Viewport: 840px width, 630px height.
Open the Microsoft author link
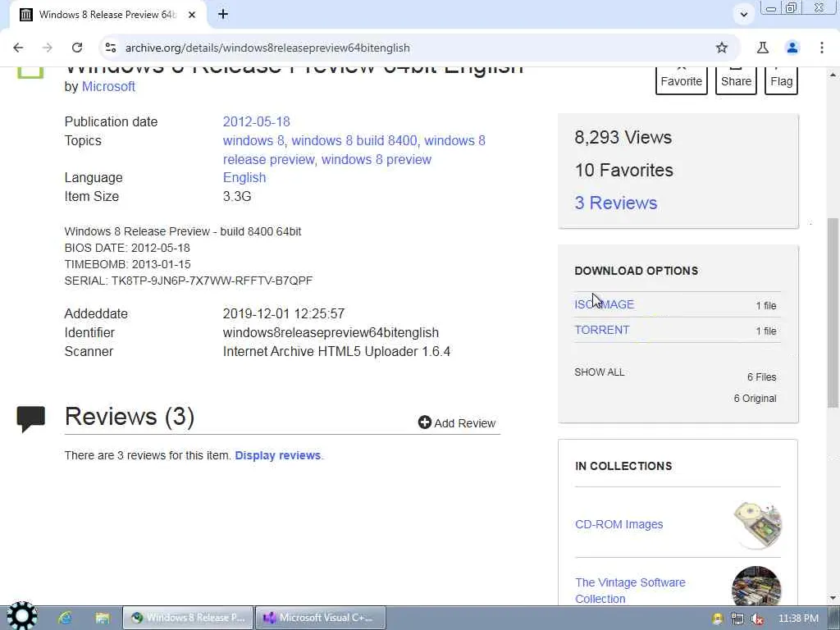pos(108,86)
